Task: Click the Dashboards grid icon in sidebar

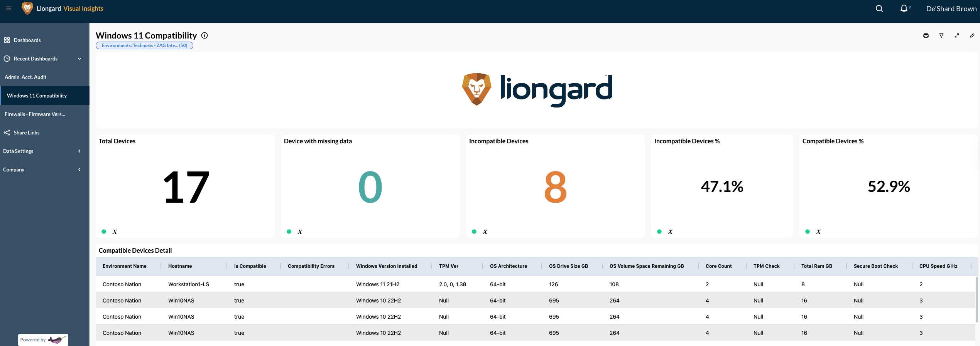Action: coord(7,40)
